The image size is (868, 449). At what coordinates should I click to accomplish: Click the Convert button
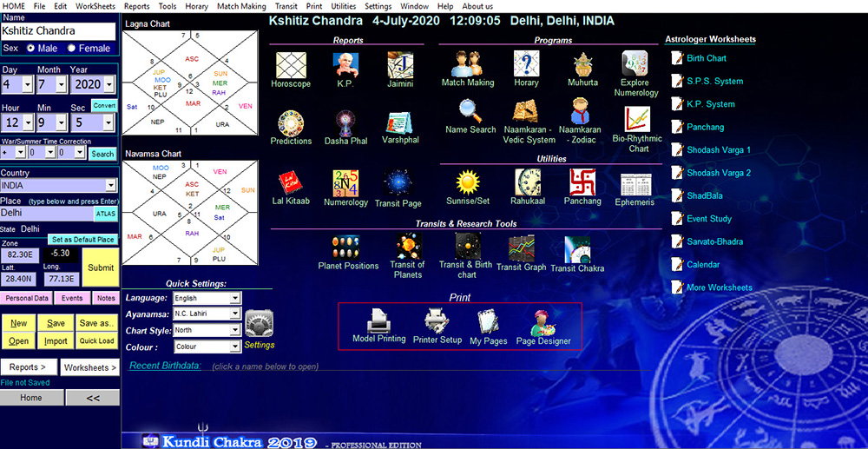tap(105, 105)
